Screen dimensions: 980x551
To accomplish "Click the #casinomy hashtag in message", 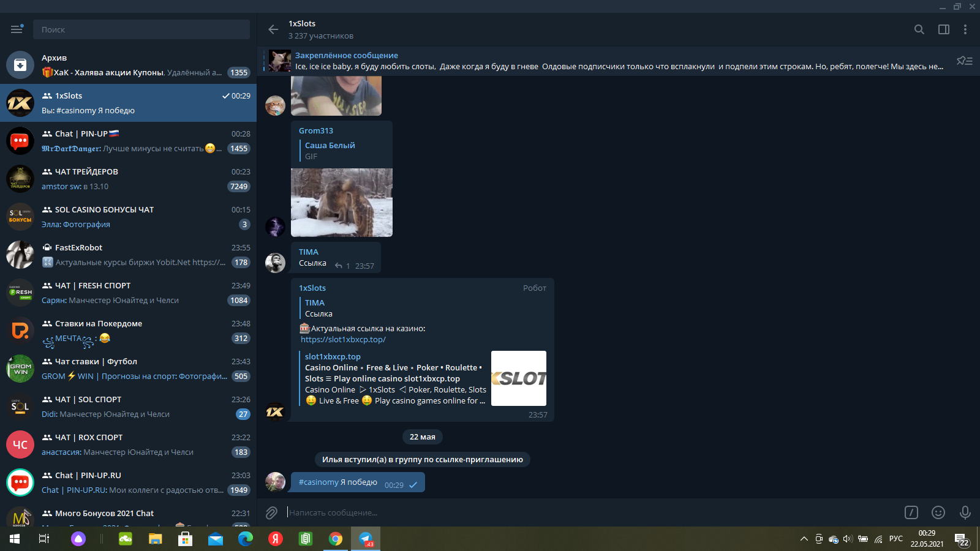I will pyautogui.click(x=318, y=482).
